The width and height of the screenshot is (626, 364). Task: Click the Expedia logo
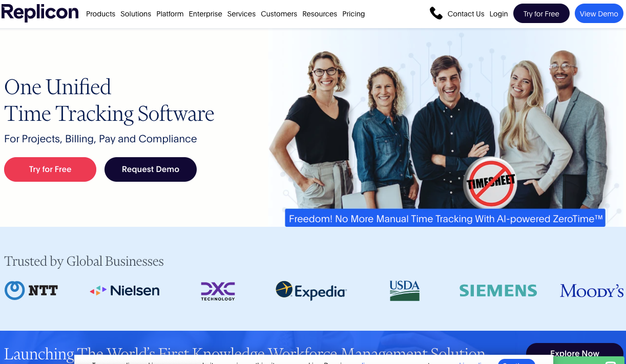(311, 291)
